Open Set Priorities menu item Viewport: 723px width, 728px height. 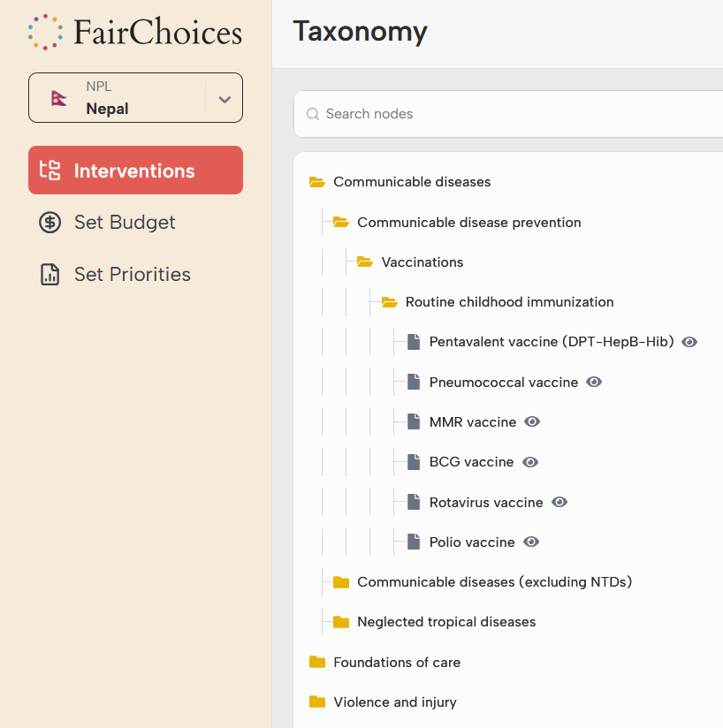(x=132, y=275)
